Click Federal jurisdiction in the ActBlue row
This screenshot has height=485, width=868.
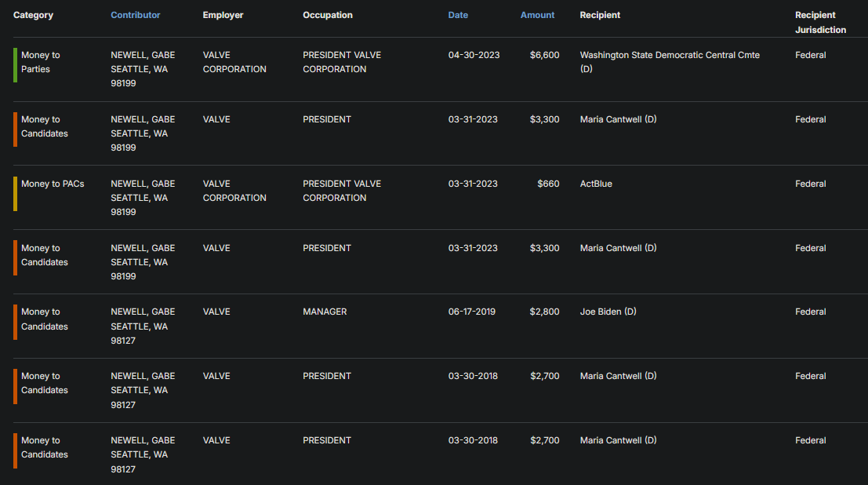[811, 184]
